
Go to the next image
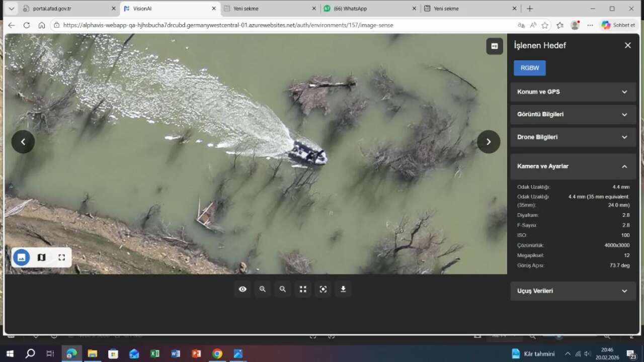488,142
